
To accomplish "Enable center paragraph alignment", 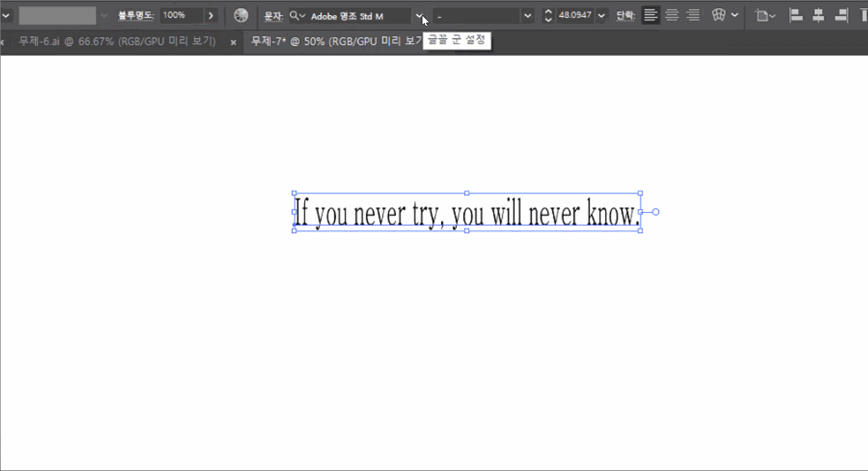I will tap(672, 15).
